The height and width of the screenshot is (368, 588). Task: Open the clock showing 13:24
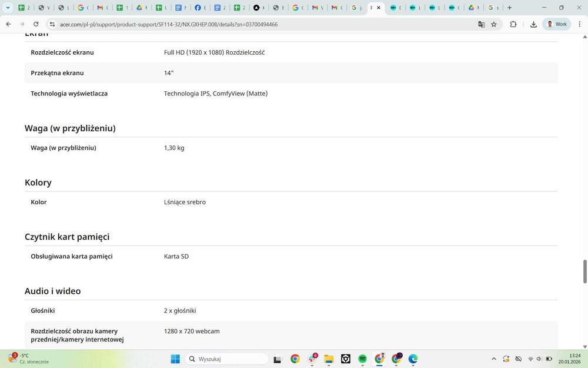(569, 359)
